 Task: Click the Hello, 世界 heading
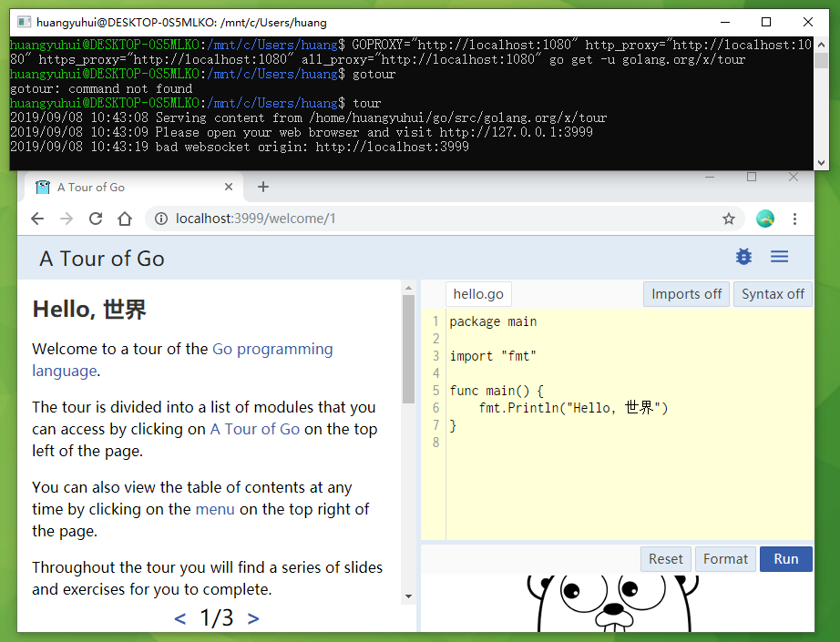tap(89, 310)
